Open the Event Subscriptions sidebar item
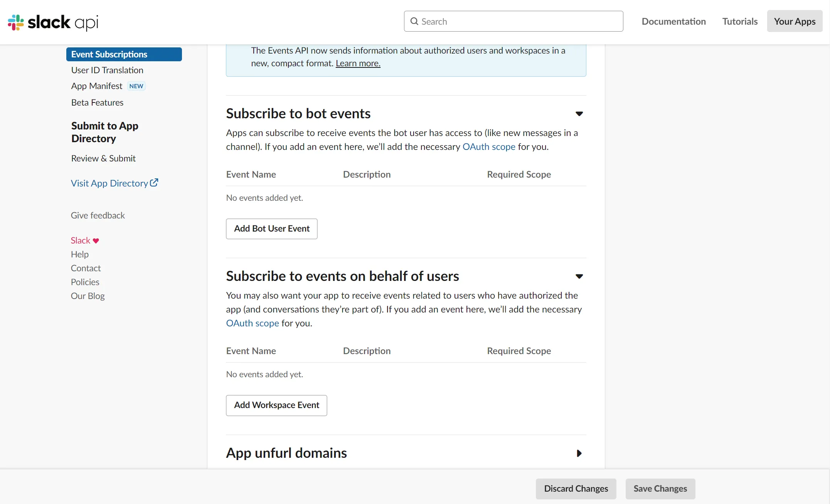The height and width of the screenshot is (504, 830). click(x=124, y=54)
